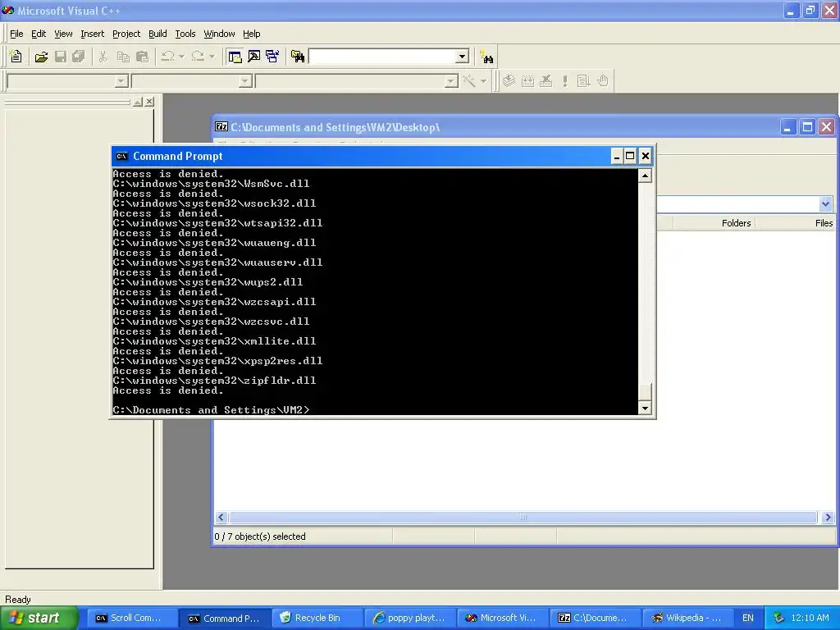Expand the Find combo box arrow
Screen dimensions: 840x630
point(463,57)
